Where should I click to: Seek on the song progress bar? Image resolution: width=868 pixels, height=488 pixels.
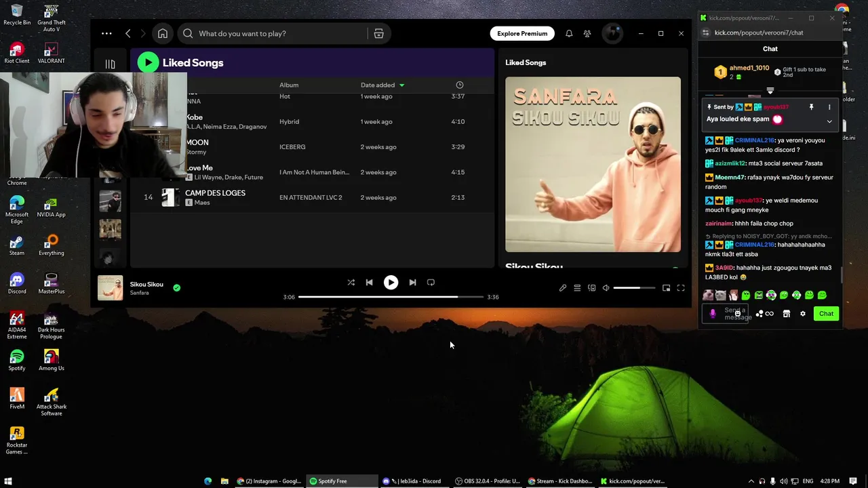(x=391, y=297)
